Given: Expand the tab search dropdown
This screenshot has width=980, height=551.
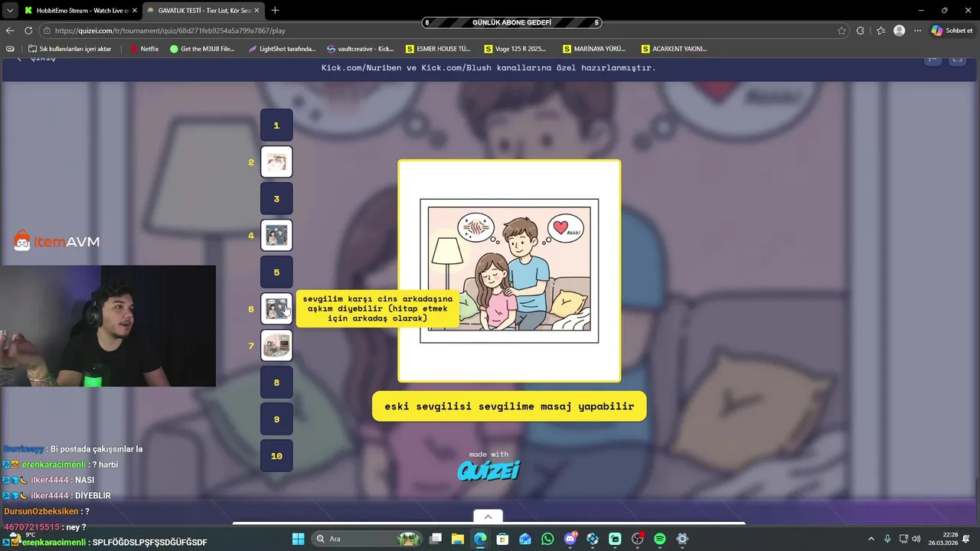Looking at the screenshot, I should [9, 11].
